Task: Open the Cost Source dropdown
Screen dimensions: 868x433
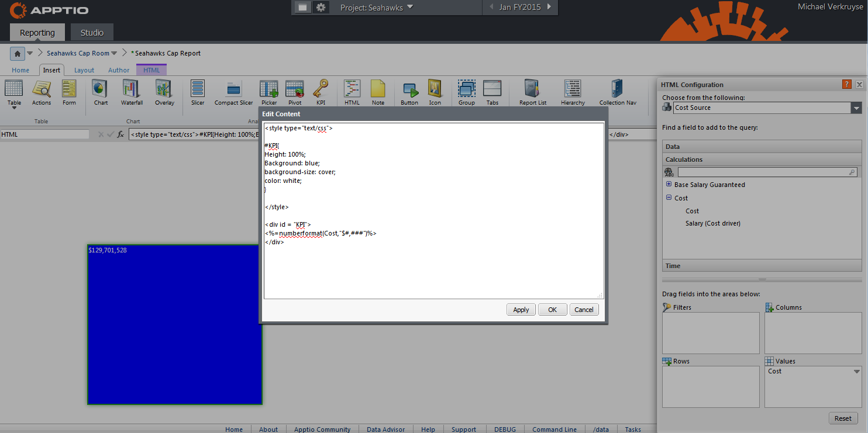Action: (856, 108)
